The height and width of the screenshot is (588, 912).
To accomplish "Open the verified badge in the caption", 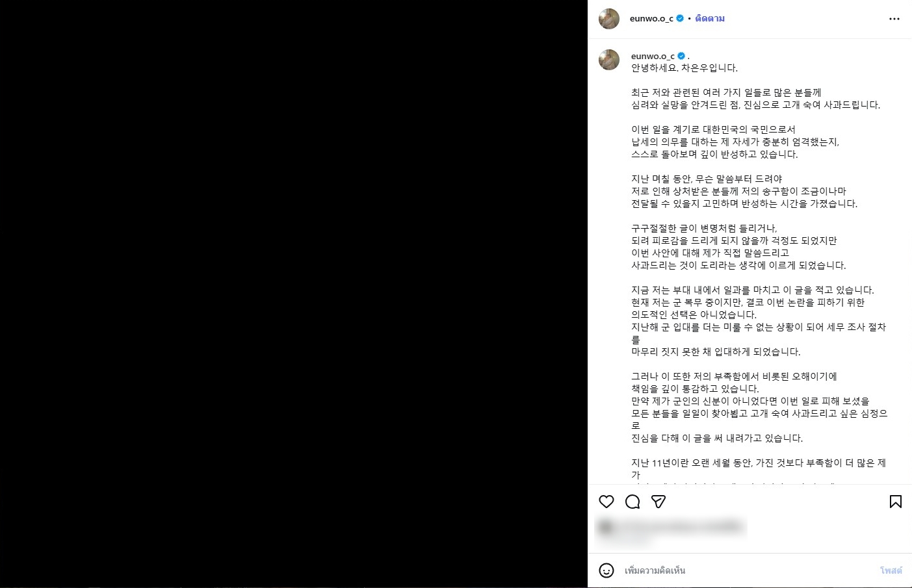I will point(681,56).
